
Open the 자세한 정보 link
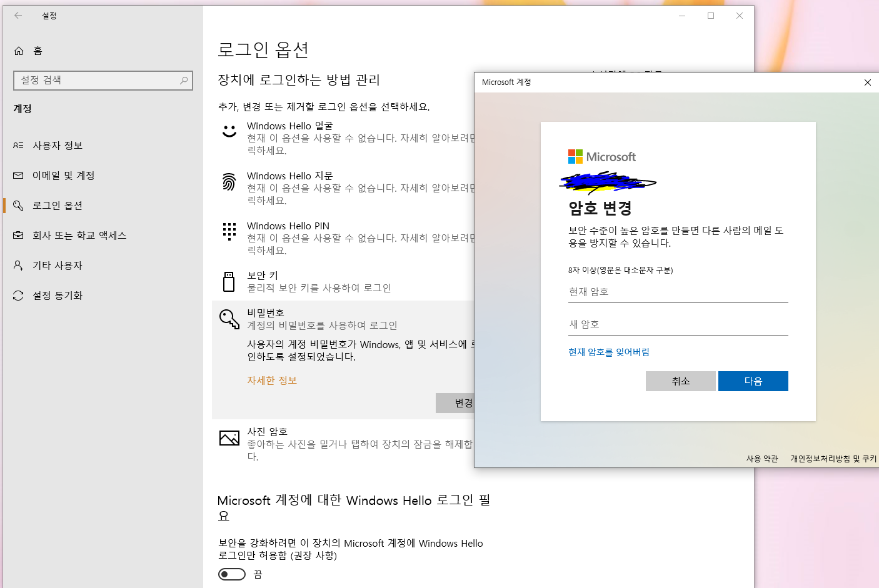[x=272, y=380]
